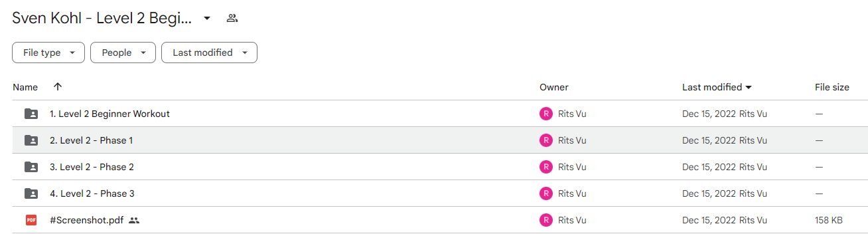This screenshot has height=240, width=868.
Task: Click the shared people icon beside folder title
Action: pos(232,18)
